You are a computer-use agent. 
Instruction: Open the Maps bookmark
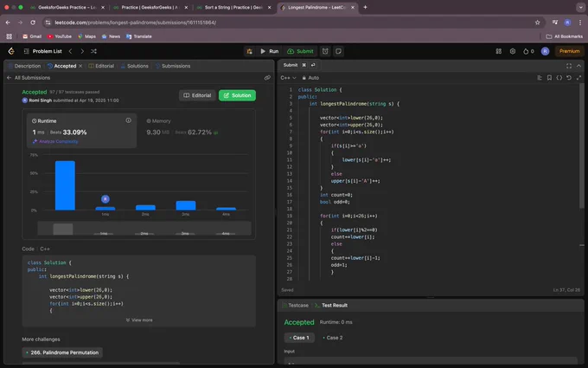[86, 36]
